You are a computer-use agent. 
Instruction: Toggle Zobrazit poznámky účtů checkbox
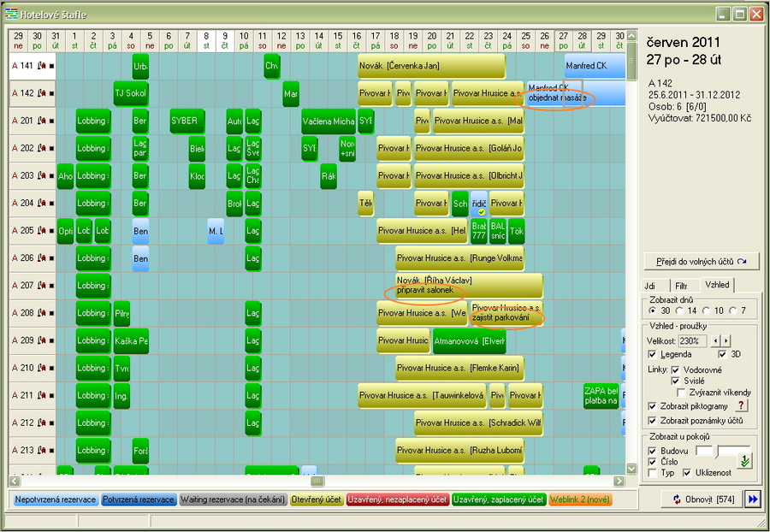(652, 421)
